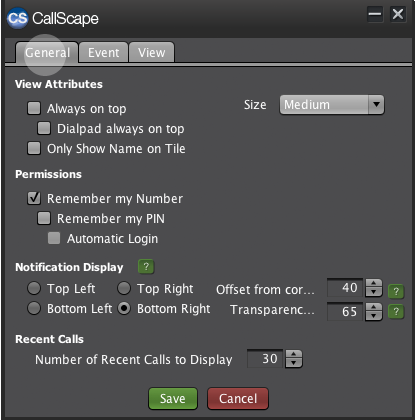Screen dimensions: 415x420
Task: Minimize the CallScape window
Action: click(x=375, y=14)
